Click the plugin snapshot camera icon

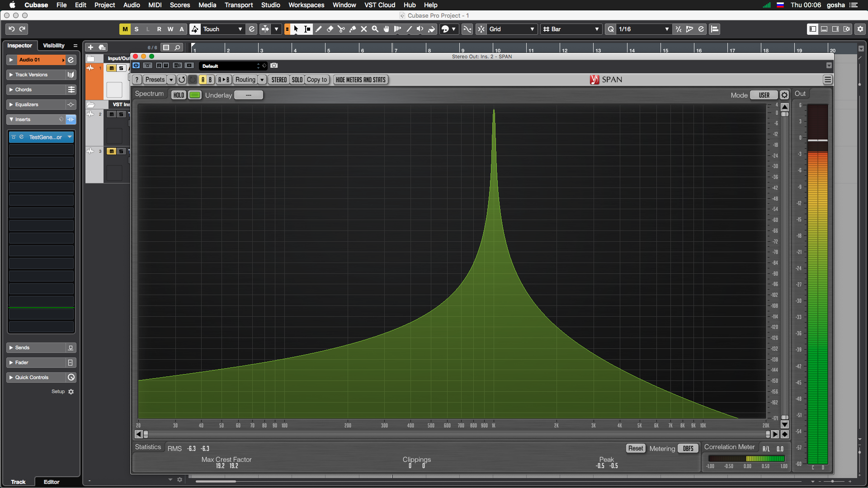click(274, 66)
